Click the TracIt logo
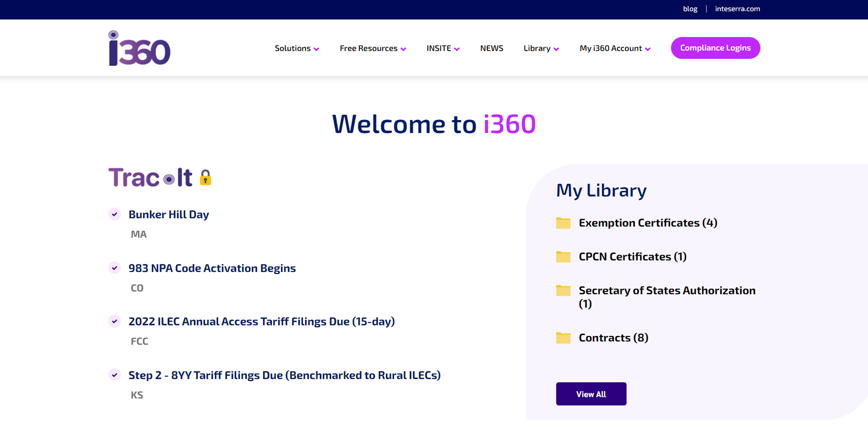This screenshot has width=868, height=429. click(151, 178)
